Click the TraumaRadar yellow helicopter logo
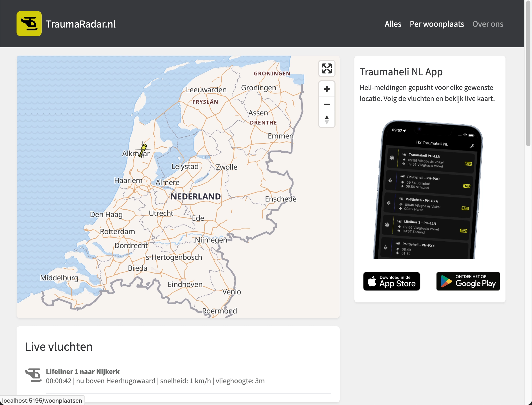 (29, 24)
